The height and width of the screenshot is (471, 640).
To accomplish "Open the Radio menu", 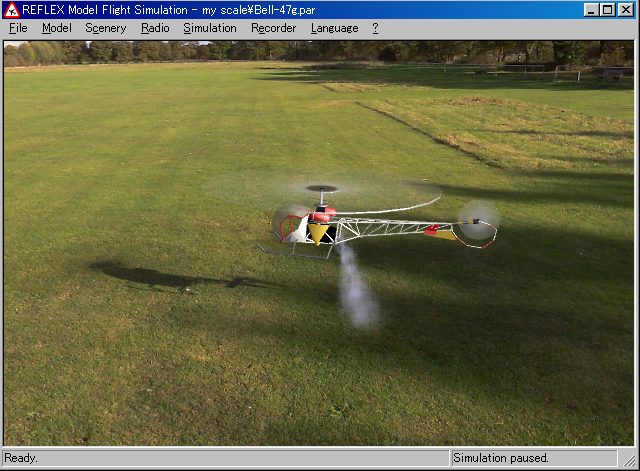I will click(155, 28).
